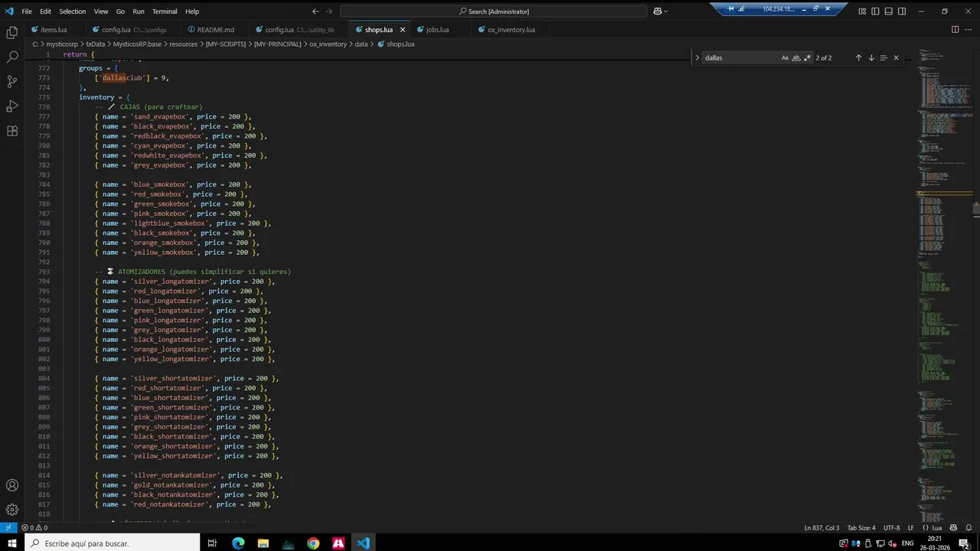Expand the Replace field chevron
The width and height of the screenshot is (980, 551).
pyautogui.click(x=697, y=57)
